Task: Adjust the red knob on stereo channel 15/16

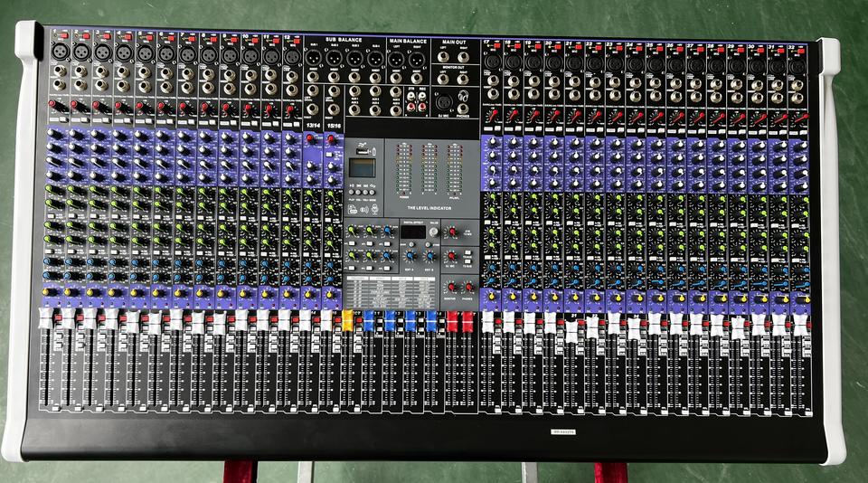Action: tap(331, 138)
